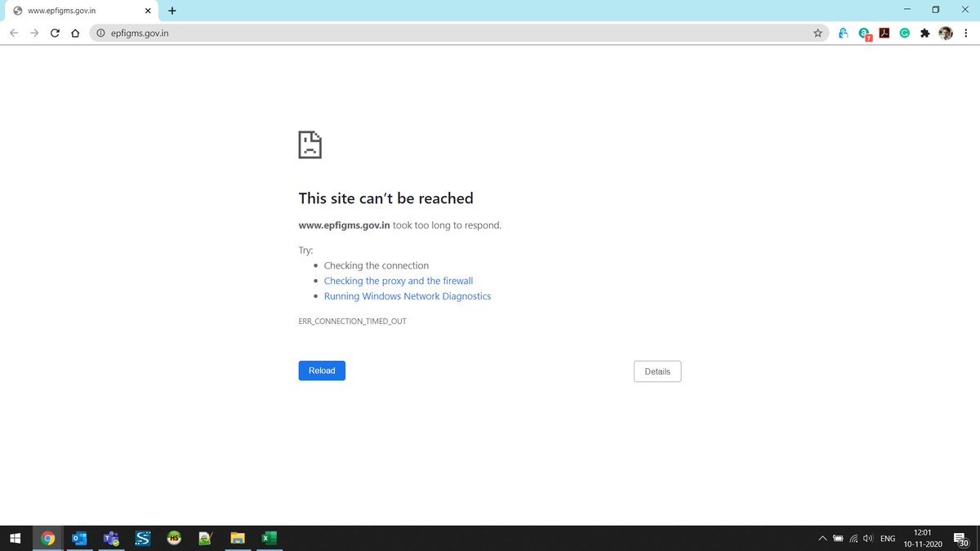Open the Adobe Acrobat extension
The width and height of the screenshot is (980, 551).
click(x=884, y=33)
